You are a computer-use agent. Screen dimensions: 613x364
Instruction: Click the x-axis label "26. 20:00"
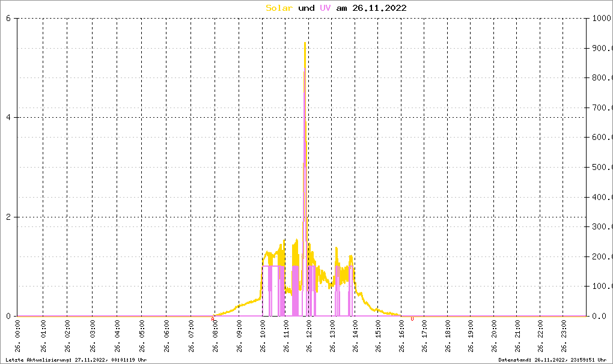coord(494,336)
